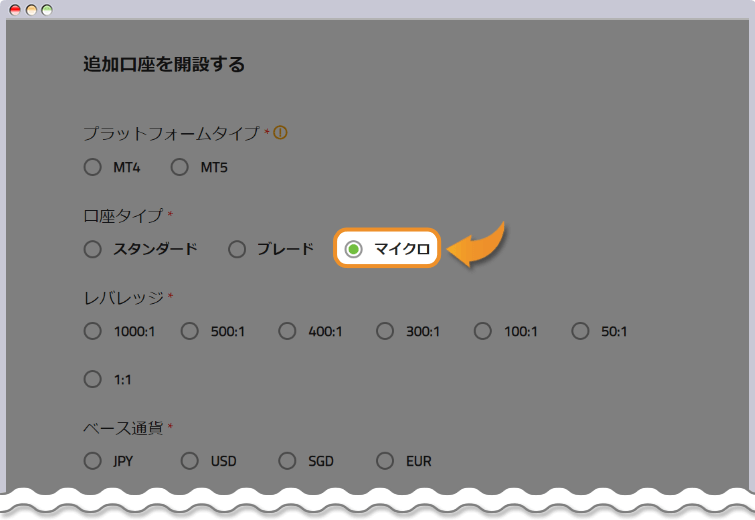
Task: Maximize window with green button
Action: coord(47,10)
